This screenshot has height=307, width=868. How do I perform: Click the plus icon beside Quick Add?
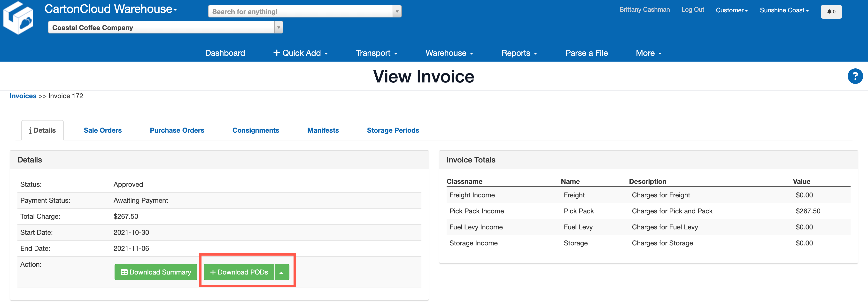(x=276, y=53)
